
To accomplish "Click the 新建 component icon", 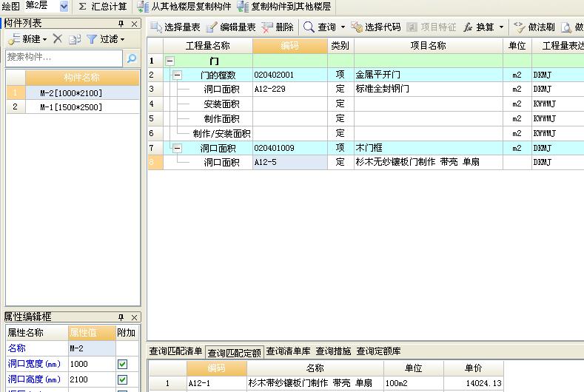I will (14, 38).
